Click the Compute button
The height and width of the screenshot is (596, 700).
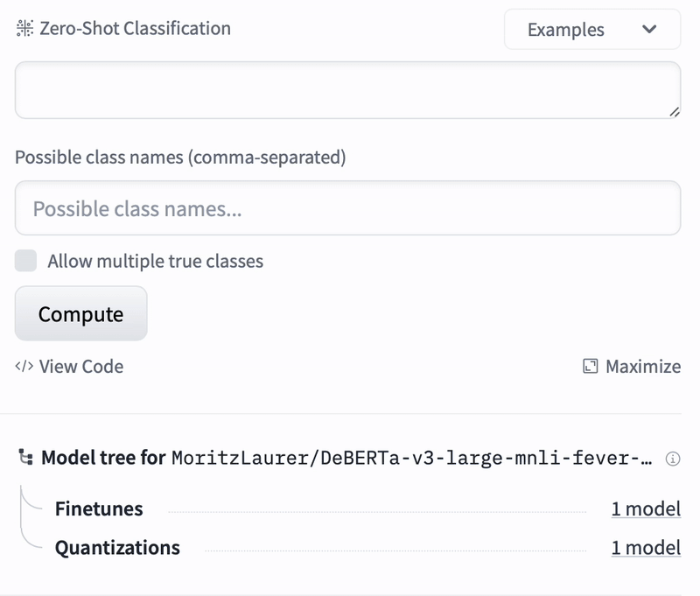[x=80, y=314]
